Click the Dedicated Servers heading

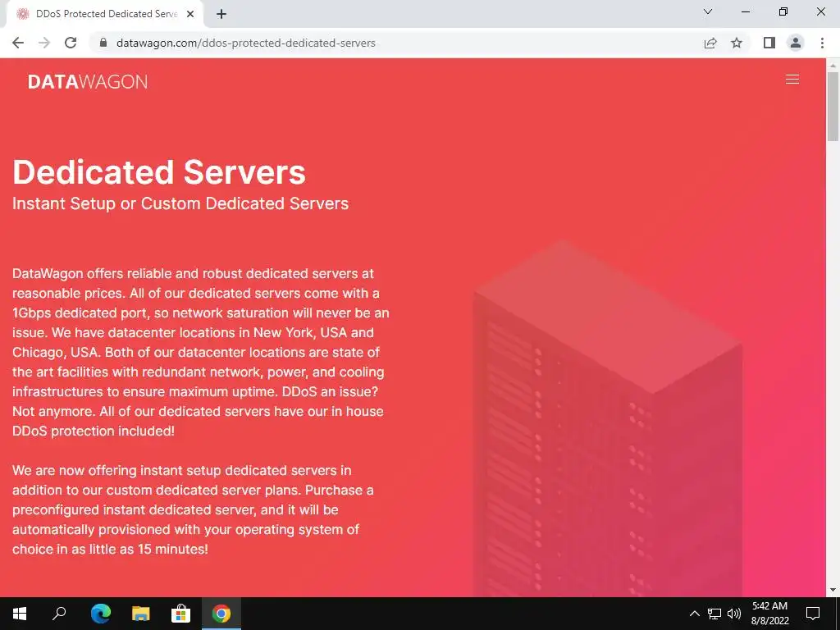[x=159, y=172]
